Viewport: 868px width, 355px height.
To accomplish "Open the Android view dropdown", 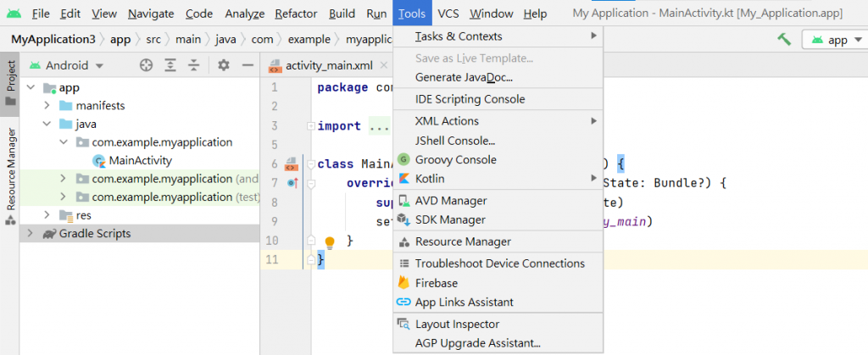I will (66, 65).
